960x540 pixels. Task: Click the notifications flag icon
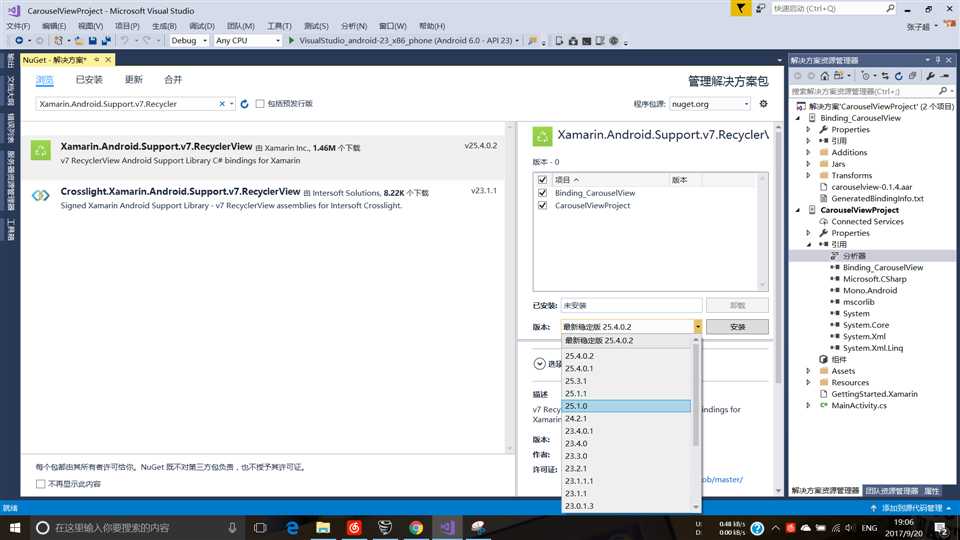pyautogui.click(x=740, y=9)
